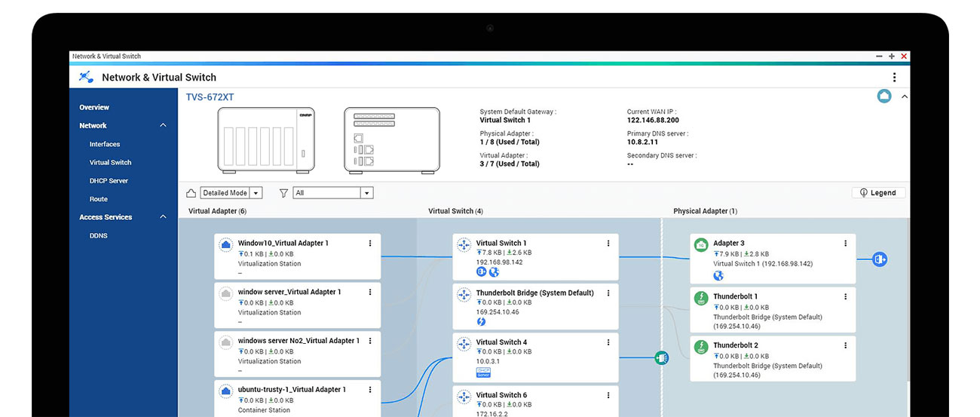The height and width of the screenshot is (417, 980).
Task: Maximize the window using plus button
Action: [x=892, y=57]
